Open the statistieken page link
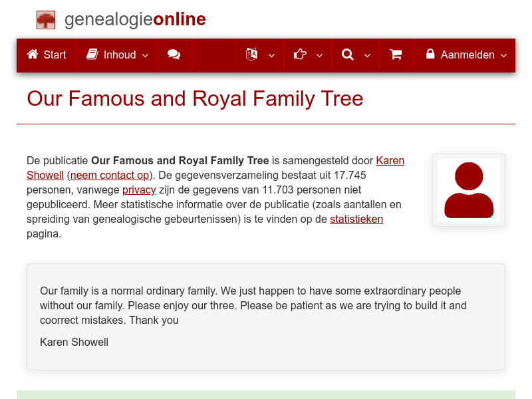532x399 pixels. click(356, 219)
